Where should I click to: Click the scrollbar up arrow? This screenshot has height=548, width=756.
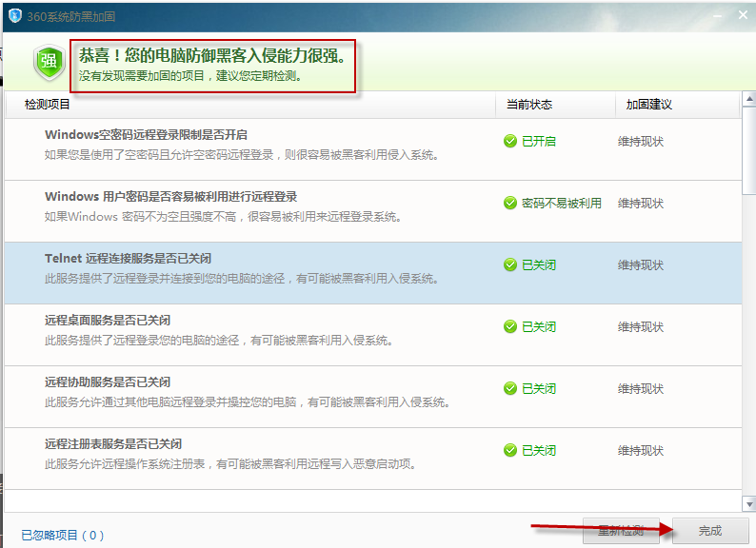749,99
